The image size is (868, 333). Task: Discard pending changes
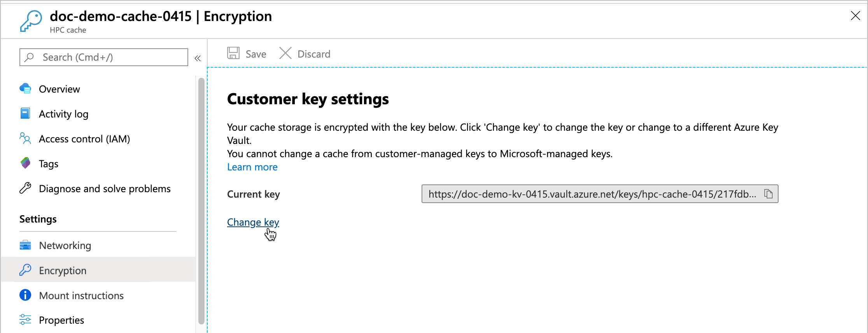(305, 53)
